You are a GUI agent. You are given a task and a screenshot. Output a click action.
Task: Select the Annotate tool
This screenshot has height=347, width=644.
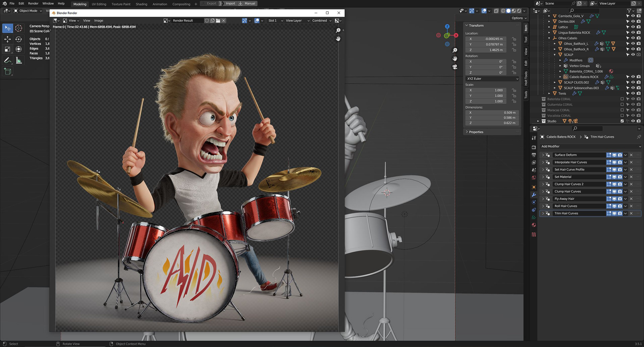coord(7,60)
